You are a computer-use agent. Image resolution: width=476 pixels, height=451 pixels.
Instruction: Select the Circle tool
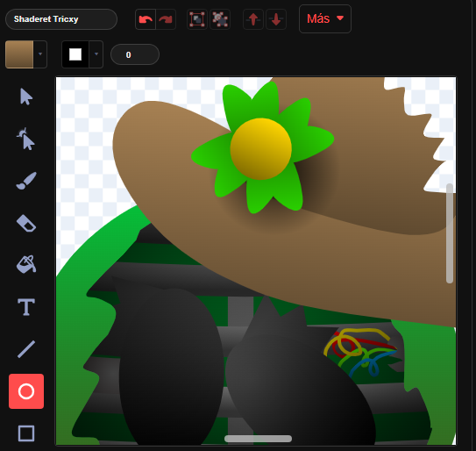click(26, 391)
